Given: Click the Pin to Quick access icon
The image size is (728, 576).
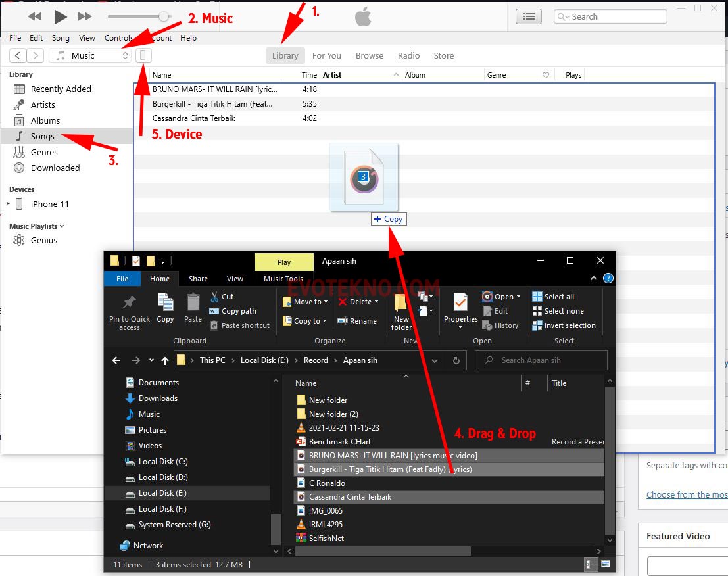Looking at the screenshot, I should (x=130, y=303).
